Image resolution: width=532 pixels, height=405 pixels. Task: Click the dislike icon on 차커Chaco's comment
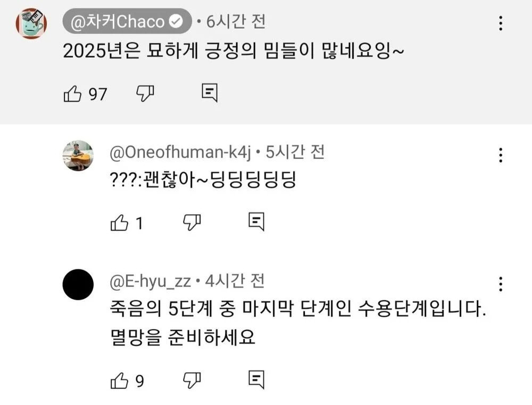[x=144, y=93]
